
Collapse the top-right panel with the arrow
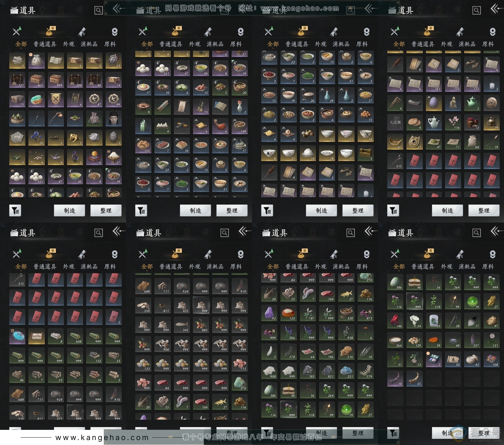point(497,9)
